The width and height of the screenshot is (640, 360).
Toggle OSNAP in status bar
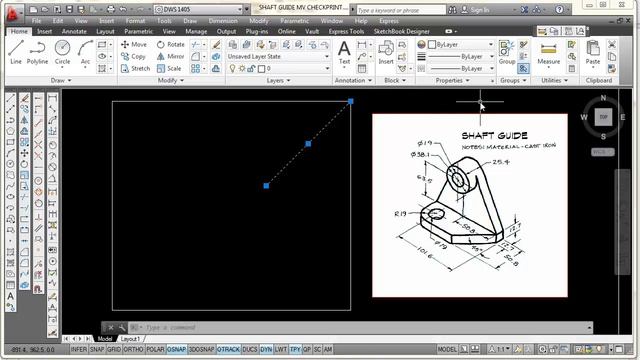click(x=176, y=349)
